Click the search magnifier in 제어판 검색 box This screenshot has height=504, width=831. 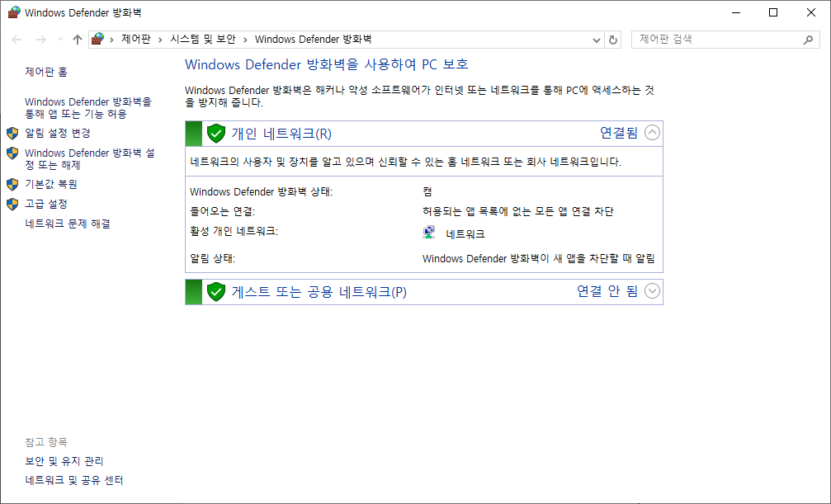[x=807, y=39]
